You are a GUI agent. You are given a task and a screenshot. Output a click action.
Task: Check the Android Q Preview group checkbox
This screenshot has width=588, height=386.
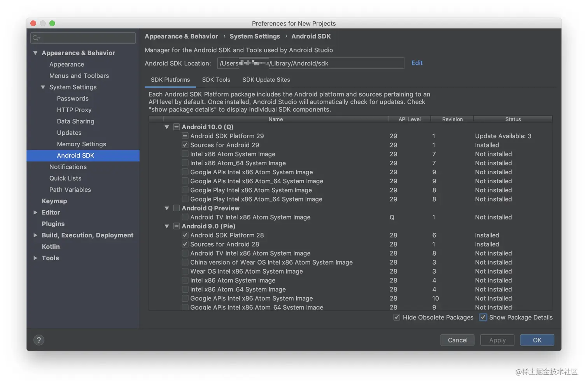177,208
